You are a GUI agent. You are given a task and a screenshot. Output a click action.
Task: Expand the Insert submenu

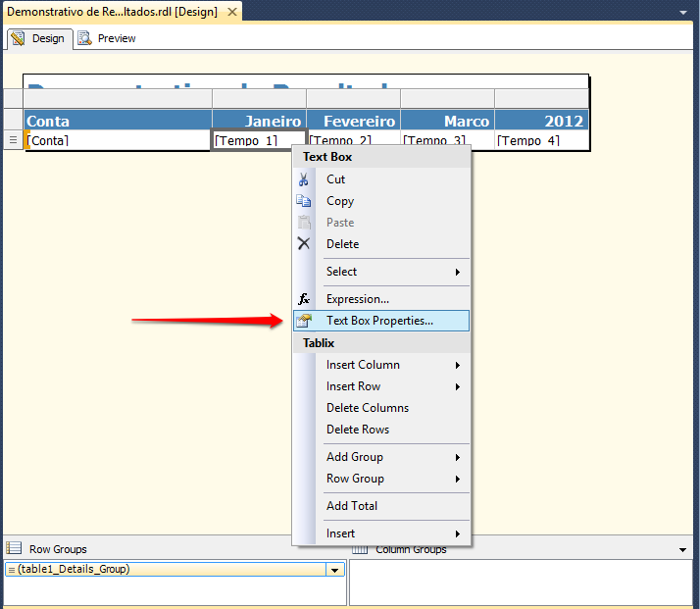458,534
